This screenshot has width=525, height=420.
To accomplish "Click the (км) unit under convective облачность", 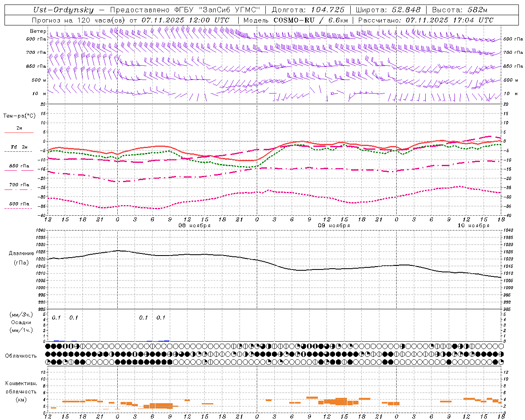I will pyautogui.click(x=21, y=399).
